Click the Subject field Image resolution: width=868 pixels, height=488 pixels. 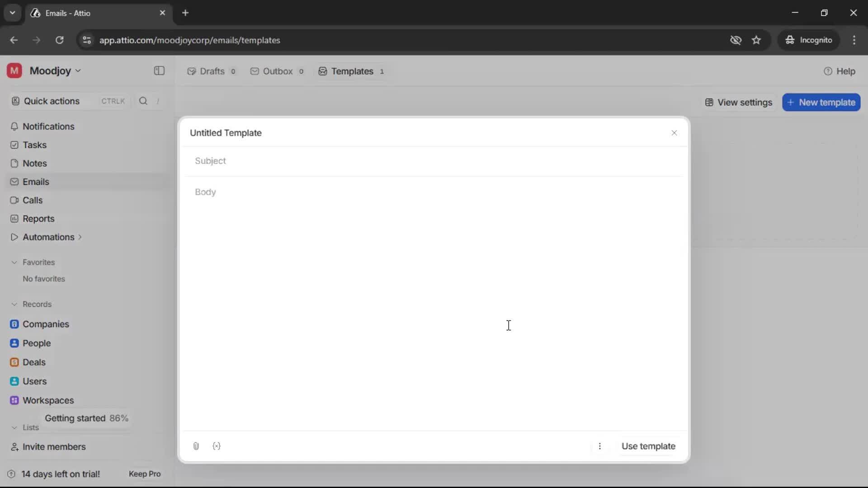(434, 161)
